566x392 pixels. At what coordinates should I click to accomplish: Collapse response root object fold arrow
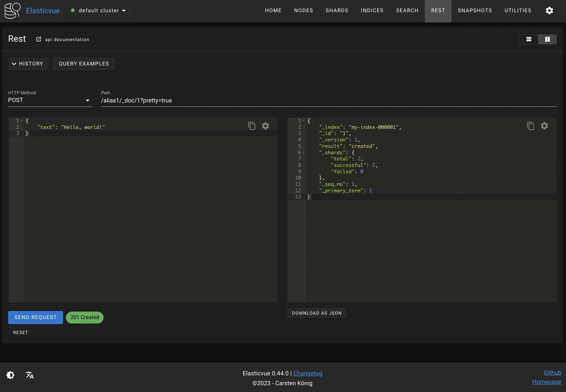(304, 121)
